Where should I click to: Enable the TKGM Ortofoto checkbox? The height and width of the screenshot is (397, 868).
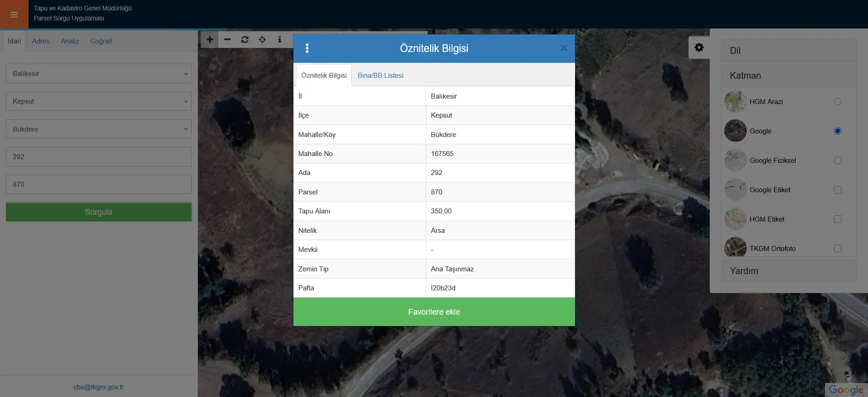pyautogui.click(x=838, y=249)
